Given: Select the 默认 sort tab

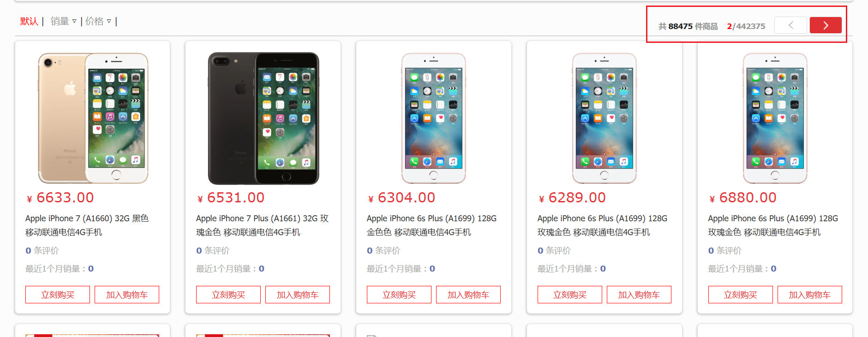Looking at the screenshot, I should click(x=29, y=21).
